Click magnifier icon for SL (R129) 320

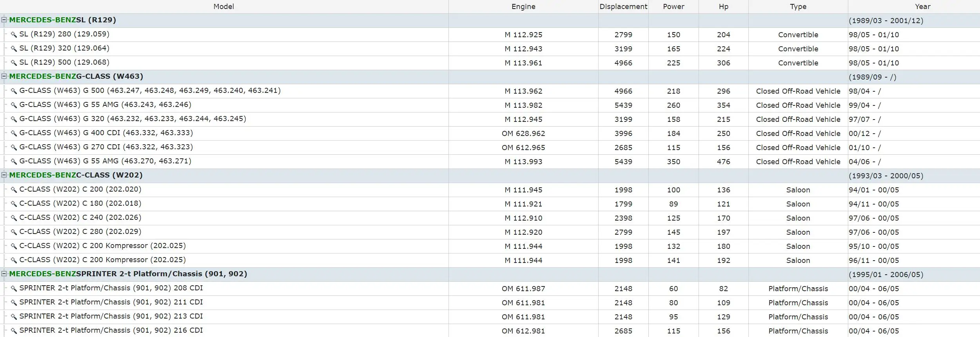point(14,49)
